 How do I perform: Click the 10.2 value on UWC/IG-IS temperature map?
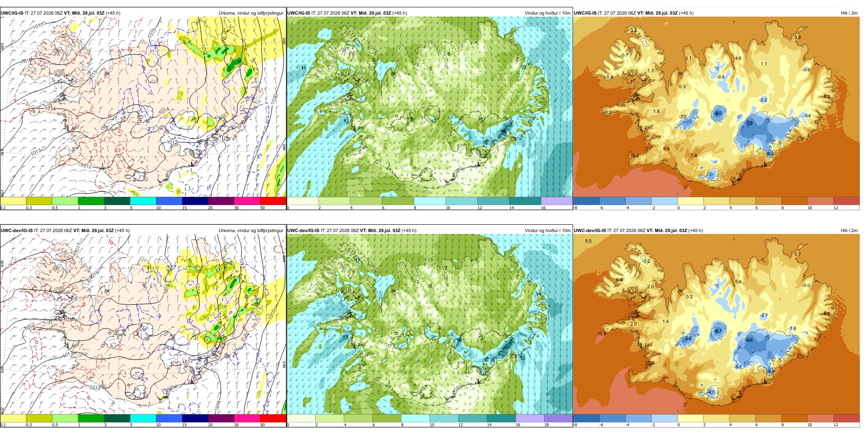click(x=635, y=155)
